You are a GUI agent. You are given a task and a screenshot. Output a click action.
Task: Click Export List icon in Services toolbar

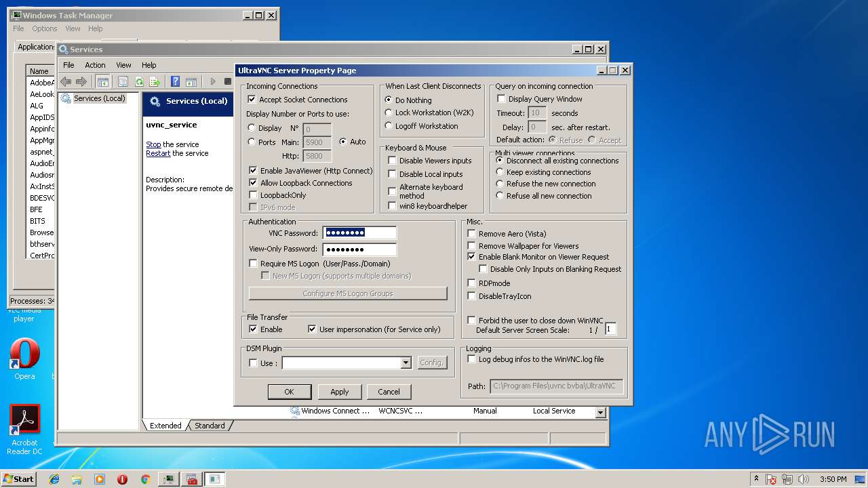[155, 82]
